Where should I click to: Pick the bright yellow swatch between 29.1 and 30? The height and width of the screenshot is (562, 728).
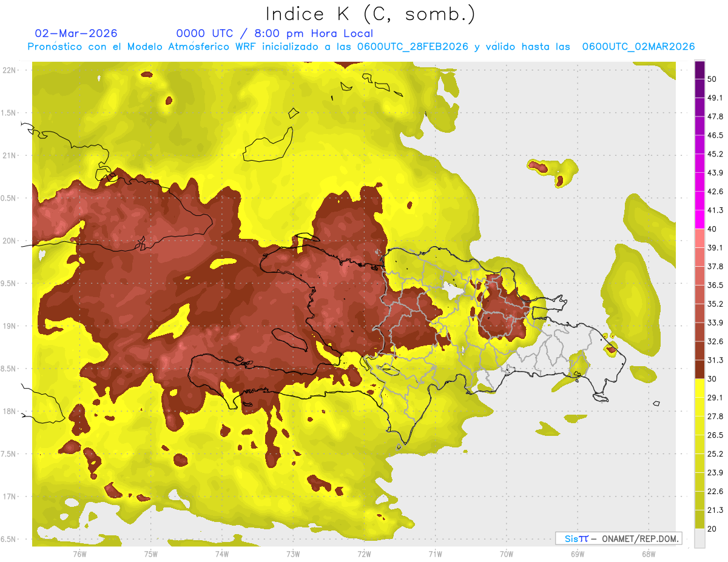(700, 388)
